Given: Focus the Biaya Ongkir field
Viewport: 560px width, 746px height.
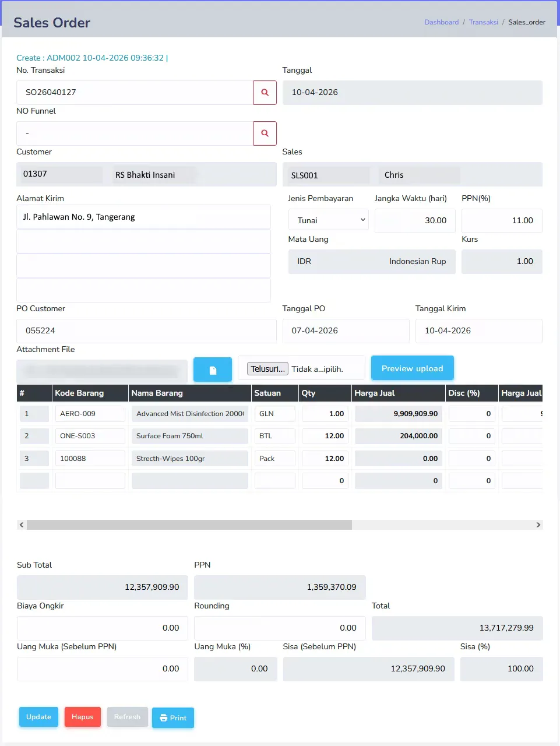Looking at the screenshot, I should pos(103,628).
